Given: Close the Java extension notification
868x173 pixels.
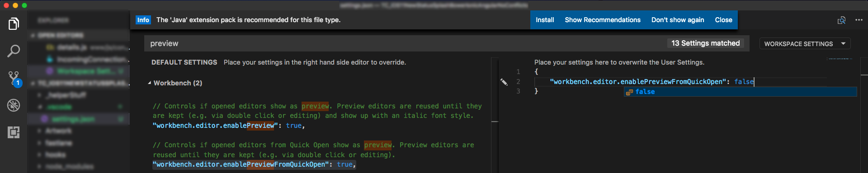Looking at the screenshot, I should 723,20.
